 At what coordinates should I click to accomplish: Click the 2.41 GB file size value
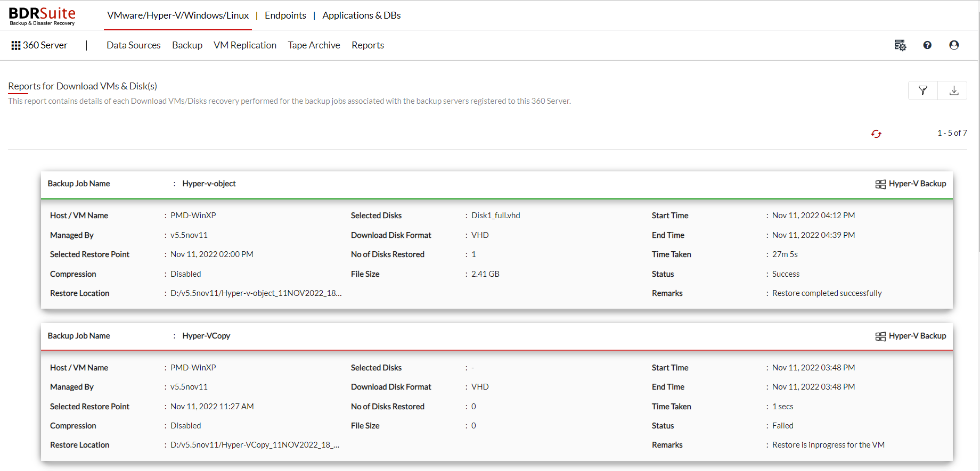(485, 274)
